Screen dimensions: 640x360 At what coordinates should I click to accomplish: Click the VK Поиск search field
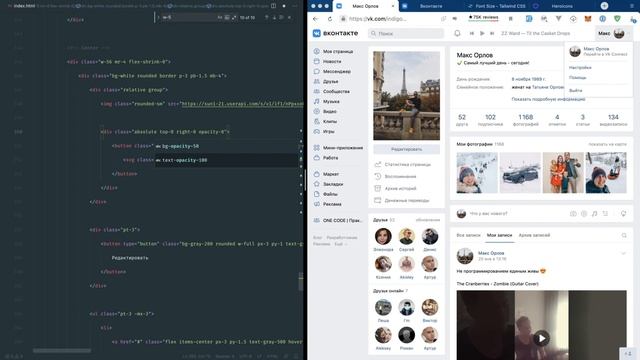pos(406,33)
